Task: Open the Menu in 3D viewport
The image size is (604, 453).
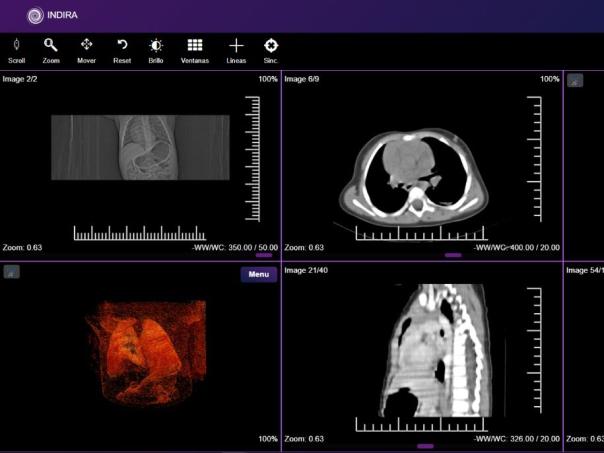Action: 259,274
